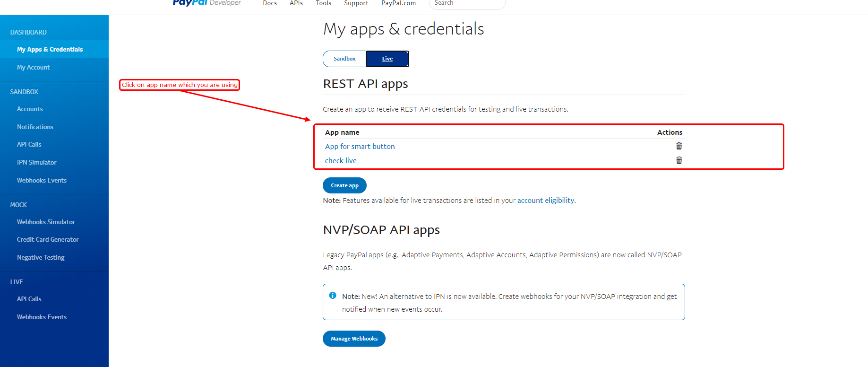Open Sandbox Notifications
Viewport: 868px width, 367px height.
coord(35,127)
